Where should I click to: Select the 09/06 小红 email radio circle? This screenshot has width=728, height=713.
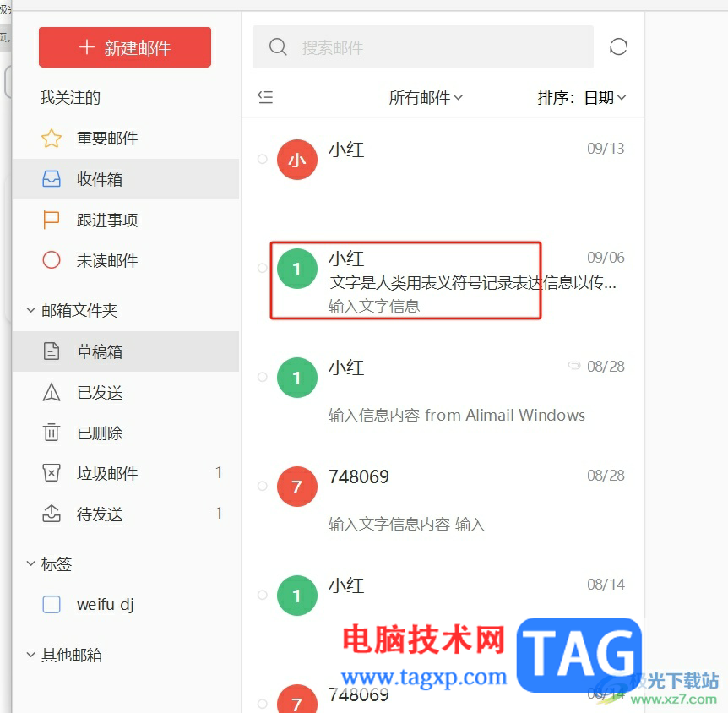(x=263, y=268)
